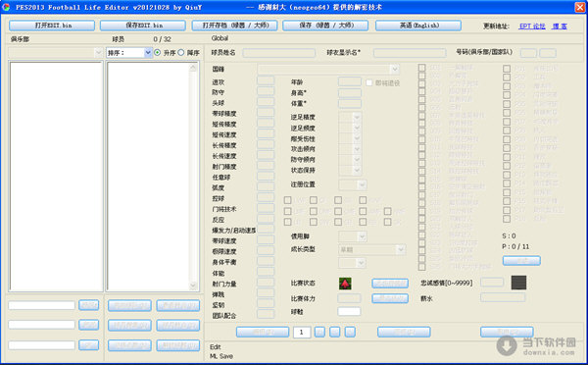Click the 防守 value field

[x=266, y=91]
